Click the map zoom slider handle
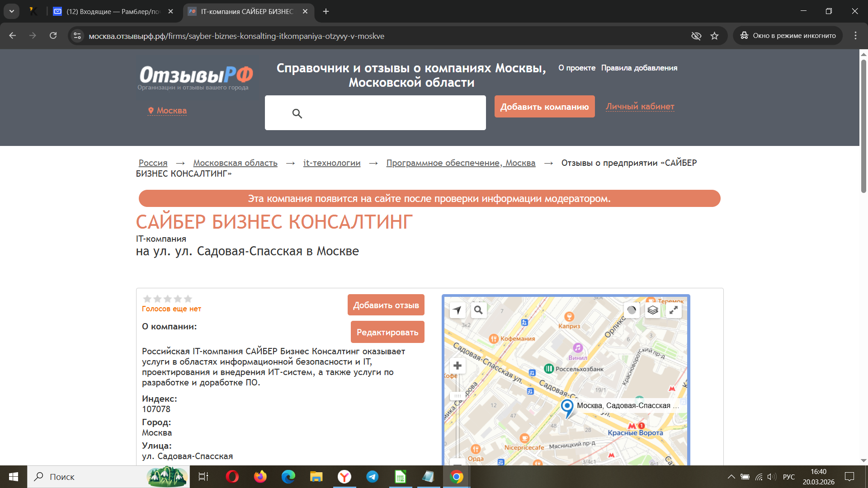 [x=458, y=396]
